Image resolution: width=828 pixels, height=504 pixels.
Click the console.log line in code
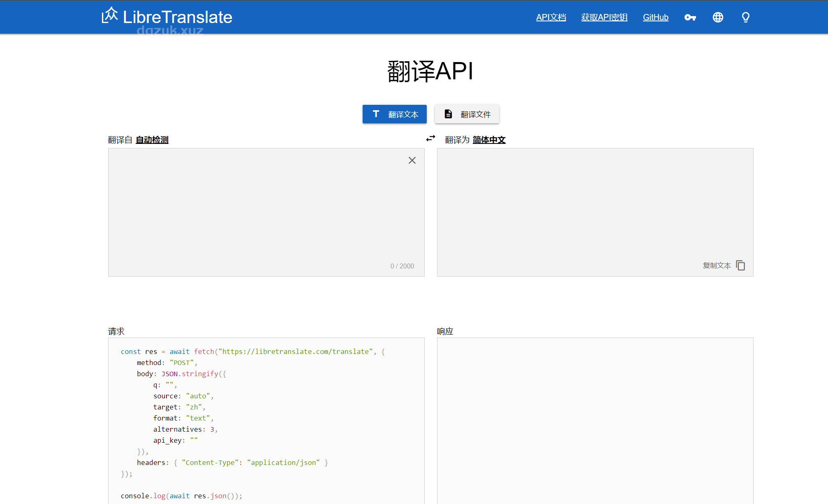click(181, 496)
